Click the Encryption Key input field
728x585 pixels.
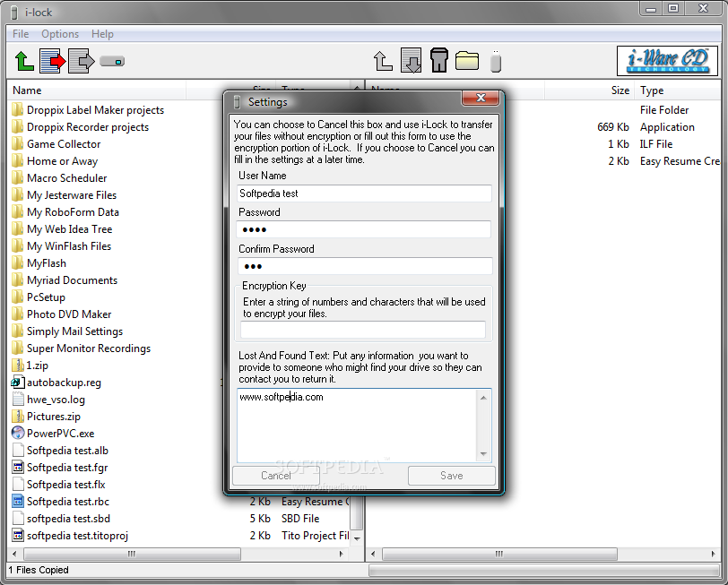363,330
